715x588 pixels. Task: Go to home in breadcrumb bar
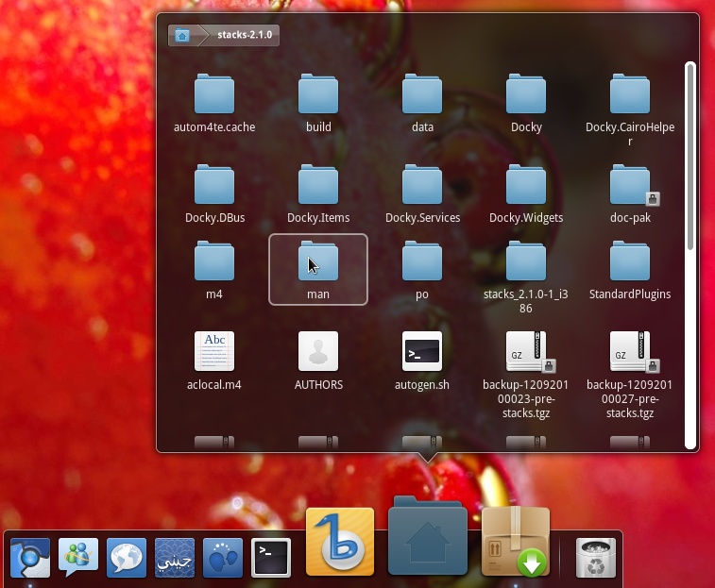tap(182, 35)
